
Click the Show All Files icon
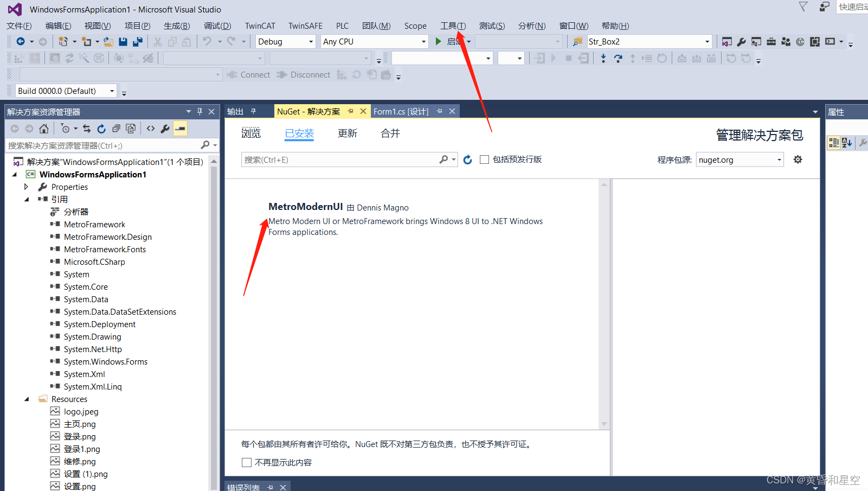(131, 129)
